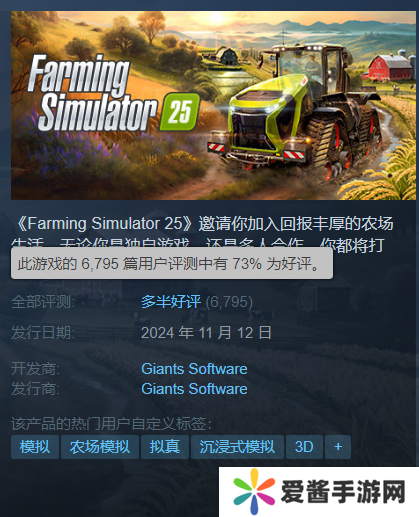The image size is (419, 517).
Task: Select the 3D tag
Action: click(x=304, y=447)
